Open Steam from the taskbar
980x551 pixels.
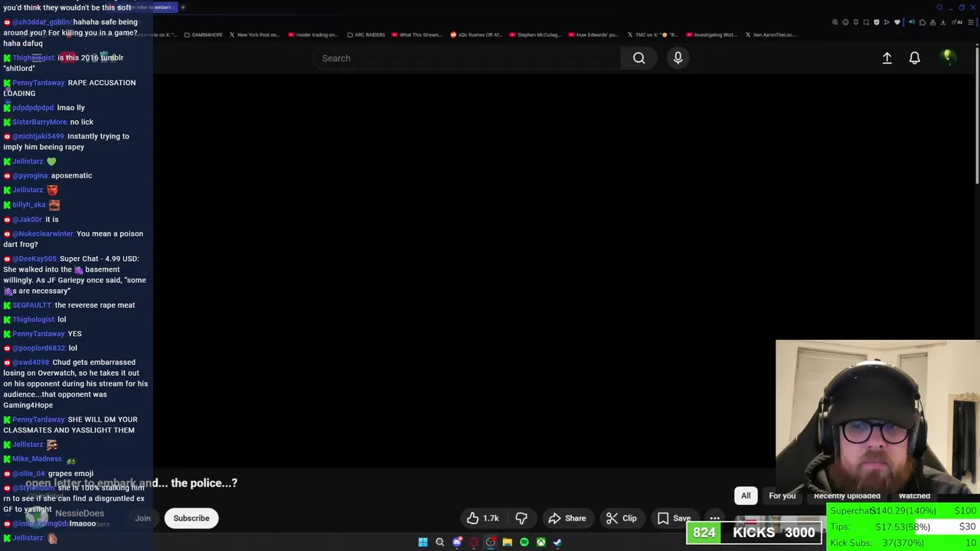pyautogui.click(x=557, y=542)
